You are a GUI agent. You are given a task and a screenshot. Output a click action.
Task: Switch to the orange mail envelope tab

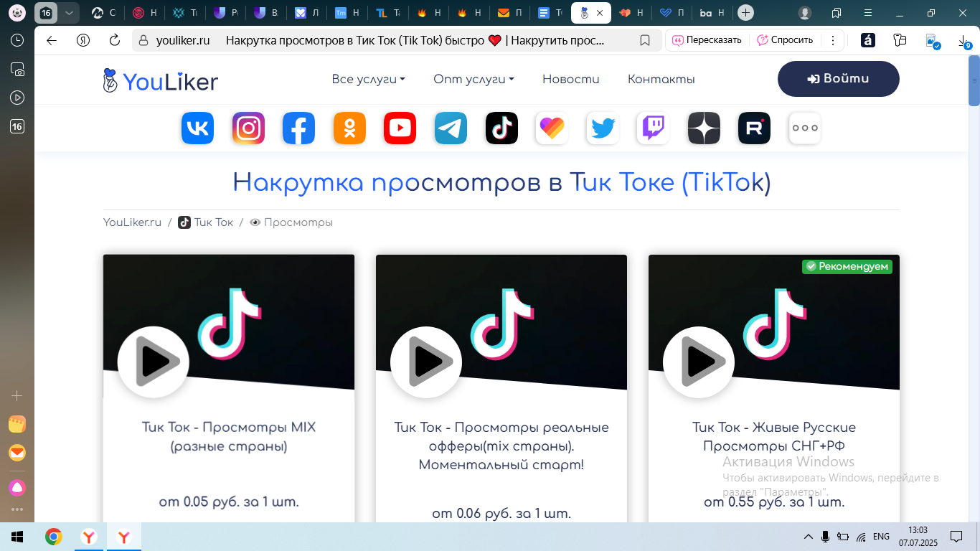pos(509,13)
